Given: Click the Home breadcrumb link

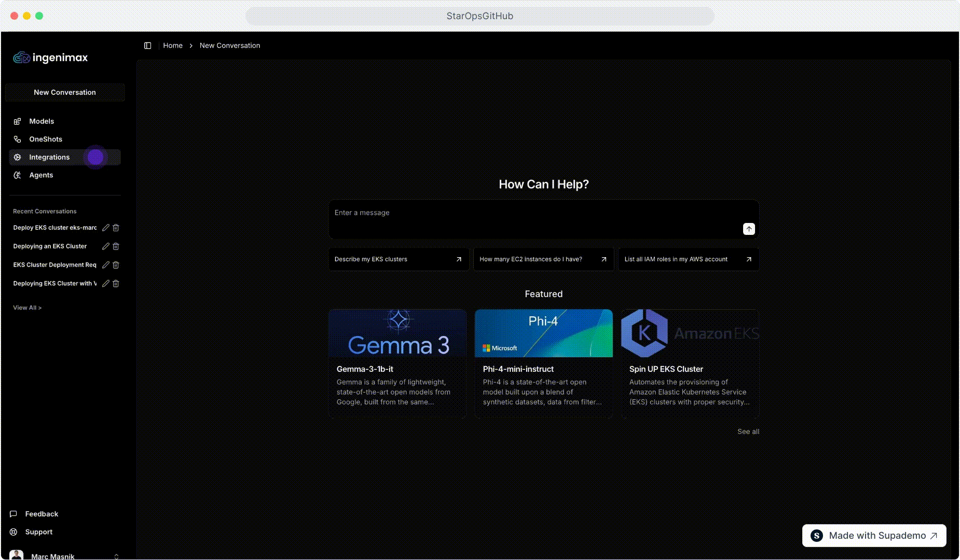Looking at the screenshot, I should coord(173,46).
